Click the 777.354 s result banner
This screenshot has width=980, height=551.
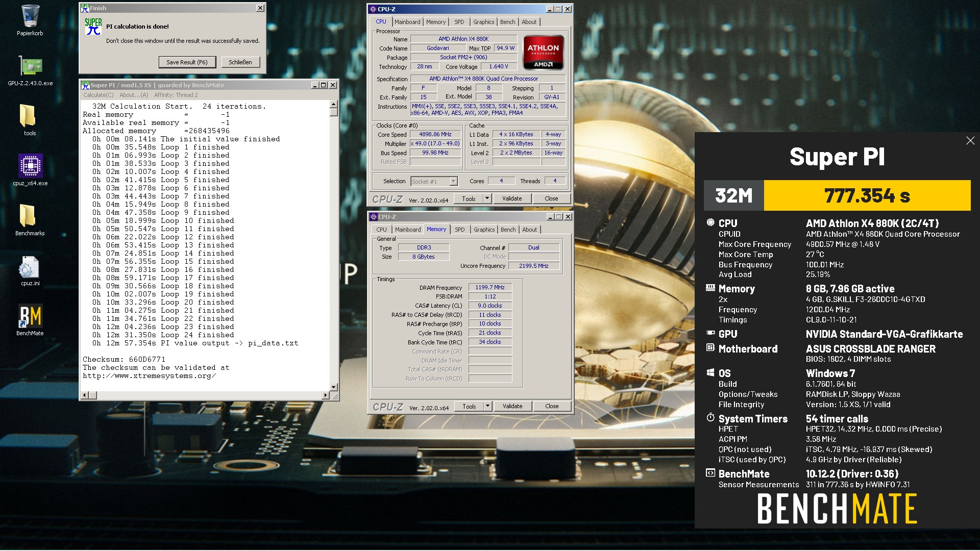867,195
